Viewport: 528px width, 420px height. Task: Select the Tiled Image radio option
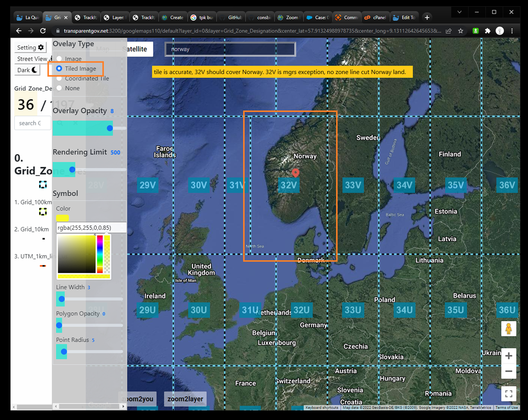pos(60,69)
